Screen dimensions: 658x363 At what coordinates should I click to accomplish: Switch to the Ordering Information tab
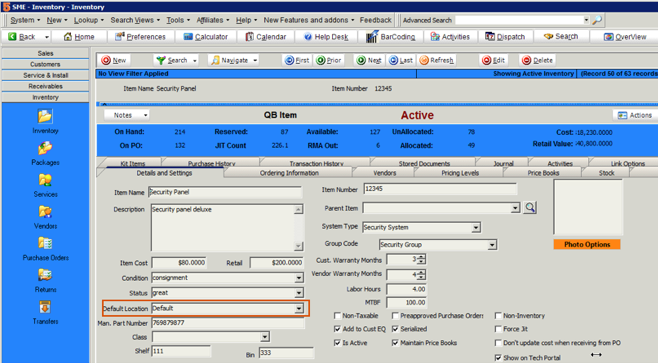point(289,173)
